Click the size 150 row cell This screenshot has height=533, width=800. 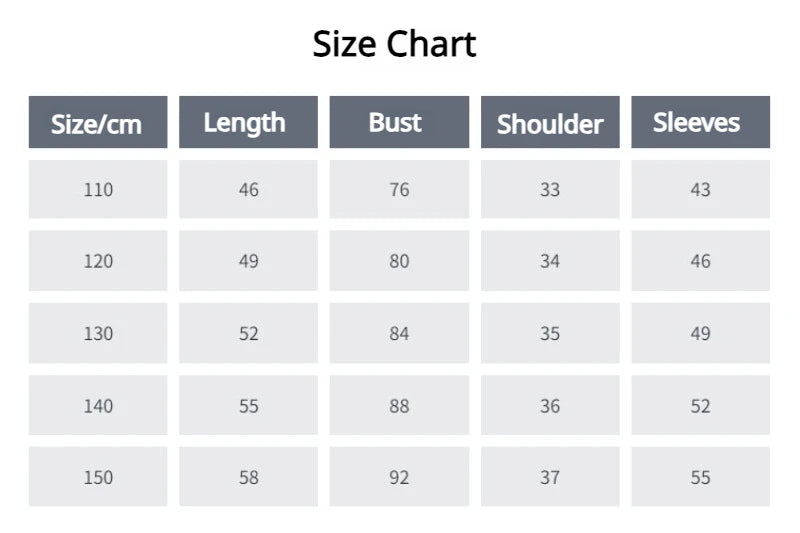[x=98, y=477]
